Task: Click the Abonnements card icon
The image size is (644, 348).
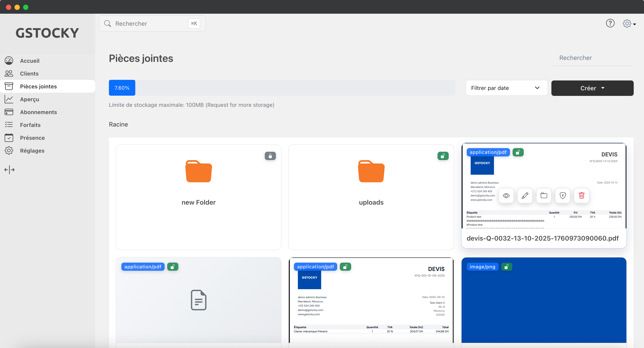Action: click(9, 112)
